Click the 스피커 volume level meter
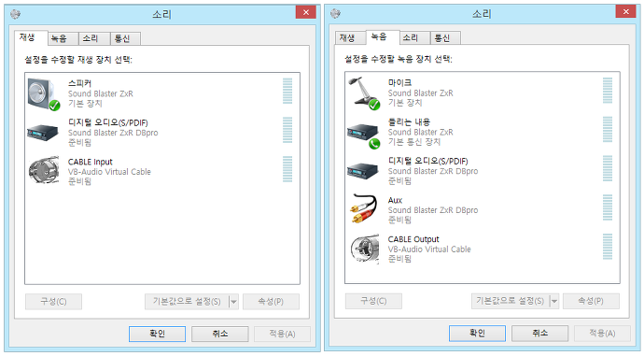 tap(287, 92)
